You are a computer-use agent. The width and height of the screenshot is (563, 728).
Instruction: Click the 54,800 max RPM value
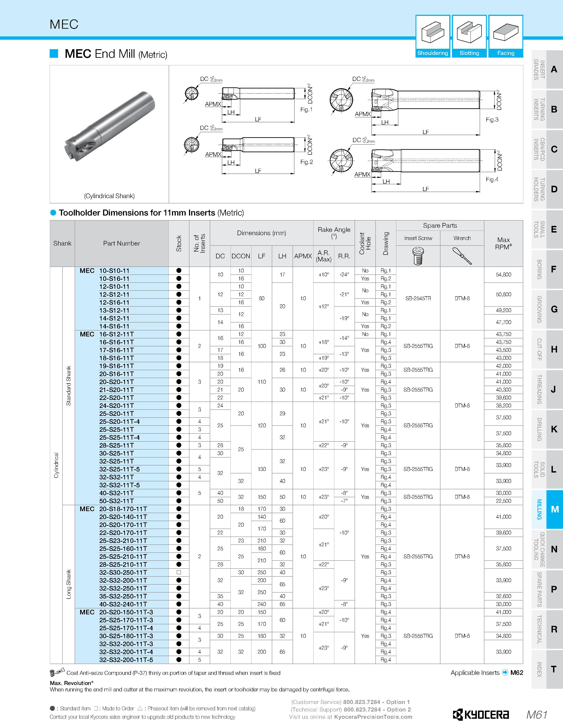coord(503,275)
